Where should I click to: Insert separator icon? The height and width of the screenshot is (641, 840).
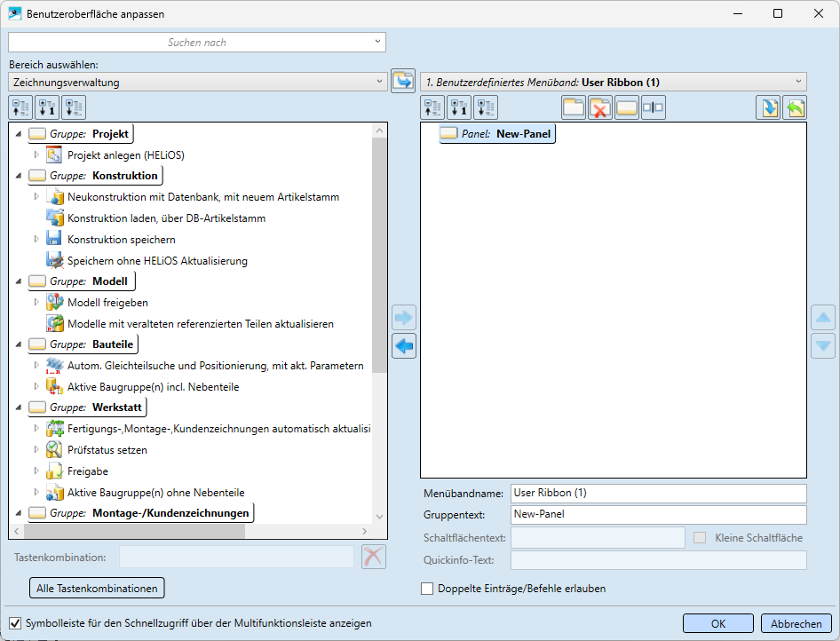click(653, 107)
